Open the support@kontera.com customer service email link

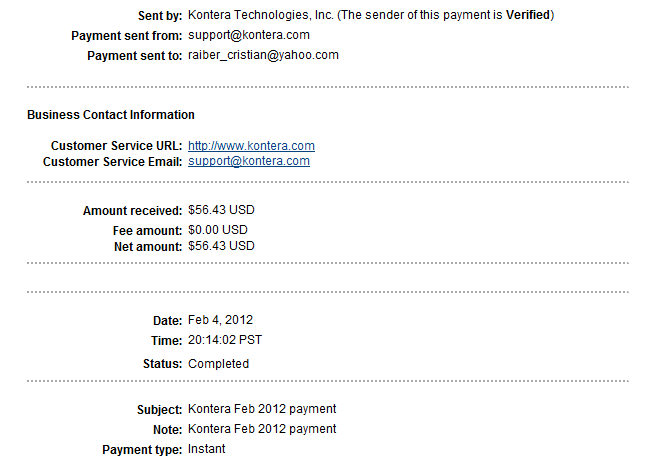[x=249, y=161]
